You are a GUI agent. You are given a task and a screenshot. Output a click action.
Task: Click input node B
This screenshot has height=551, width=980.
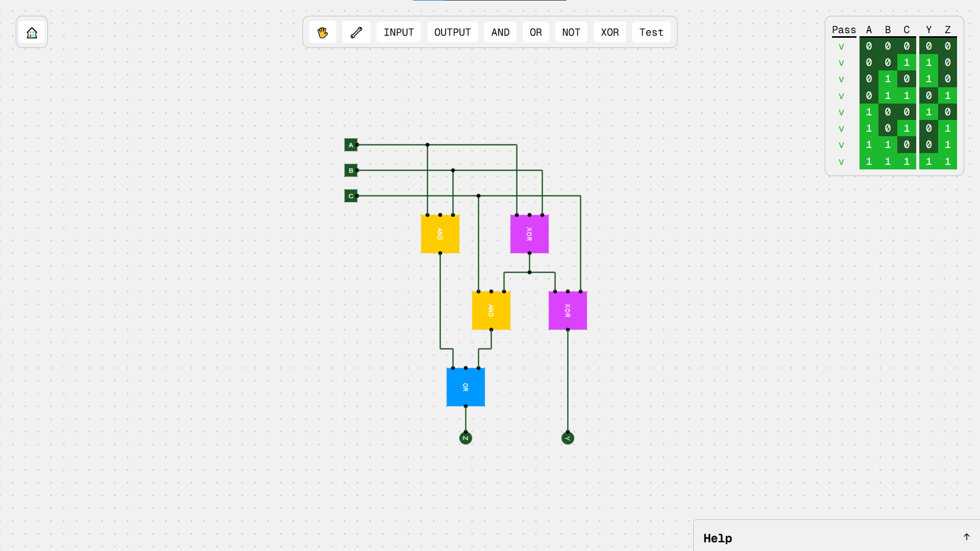point(351,170)
